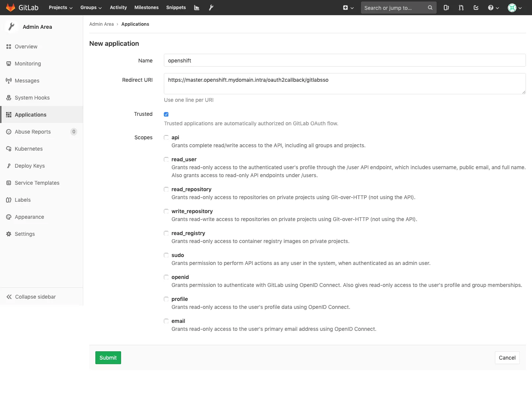
Task: Open the Snippets menu item
Action: pos(176,8)
